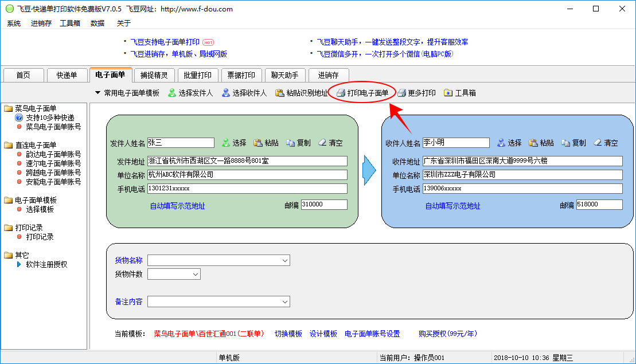636x364 pixels.
Task: Open 飞豆支持电子面单打印 link
Action: coord(165,42)
